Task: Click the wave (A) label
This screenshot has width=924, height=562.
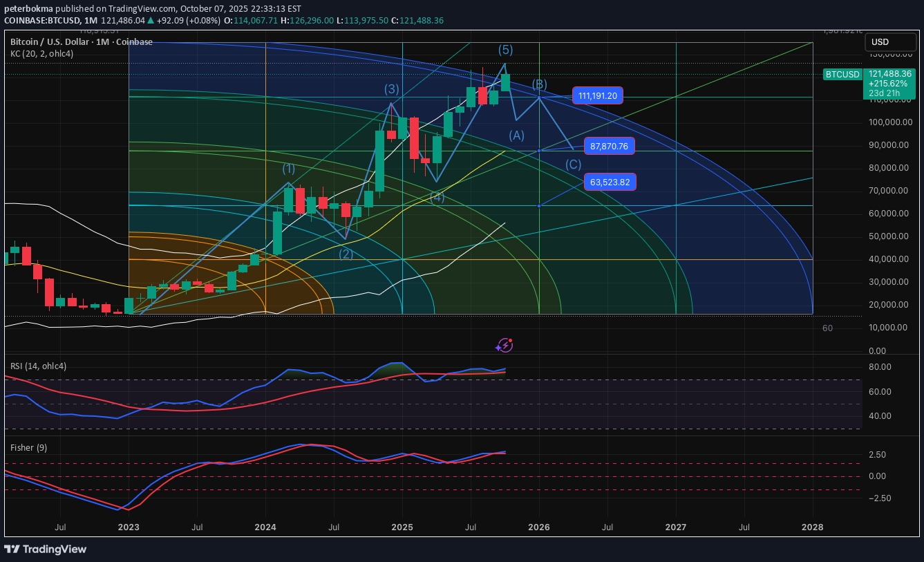Action: [x=517, y=135]
